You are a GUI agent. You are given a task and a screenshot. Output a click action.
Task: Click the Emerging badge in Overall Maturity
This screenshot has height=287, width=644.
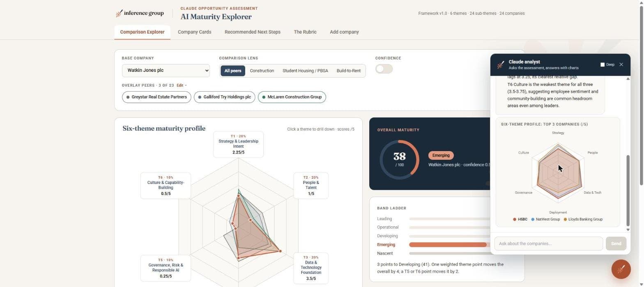click(x=441, y=155)
